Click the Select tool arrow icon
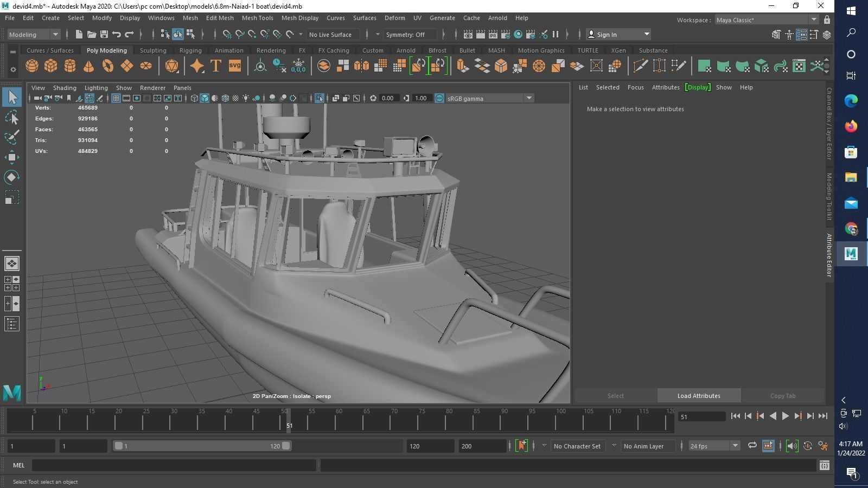Image resolution: width=868 pixels, height=488 pixels. coord(12,97)
